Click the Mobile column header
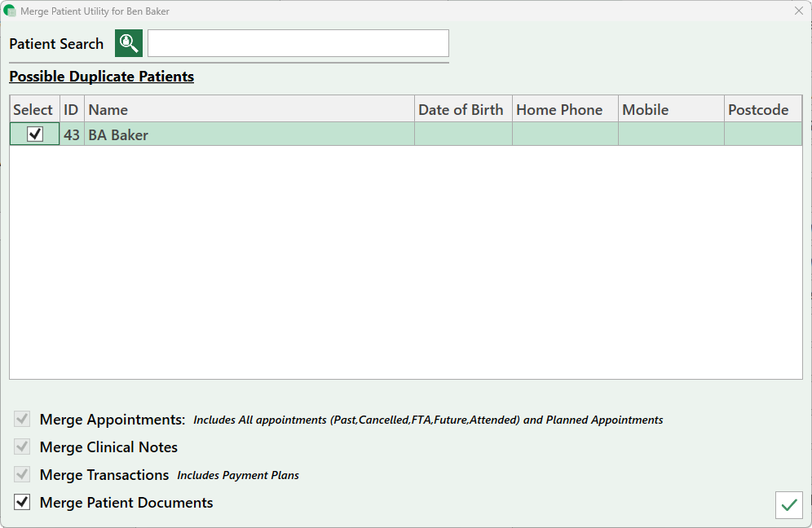Image resolution: width=812 pixels, height=528 pixels. click(x=670, y=109)
